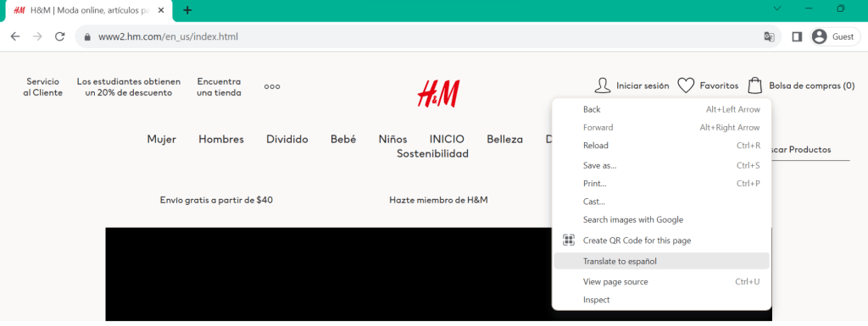Click the Buscar Productos search field
This screenshot has width=868, height=326.
[810, 150]
